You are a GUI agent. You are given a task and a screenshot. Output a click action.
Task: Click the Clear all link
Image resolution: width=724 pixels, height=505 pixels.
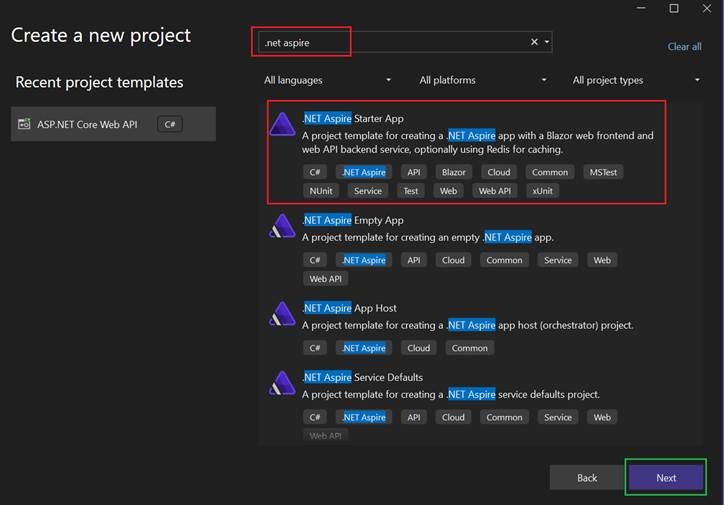pyautogui.click(x=684, y=47)
